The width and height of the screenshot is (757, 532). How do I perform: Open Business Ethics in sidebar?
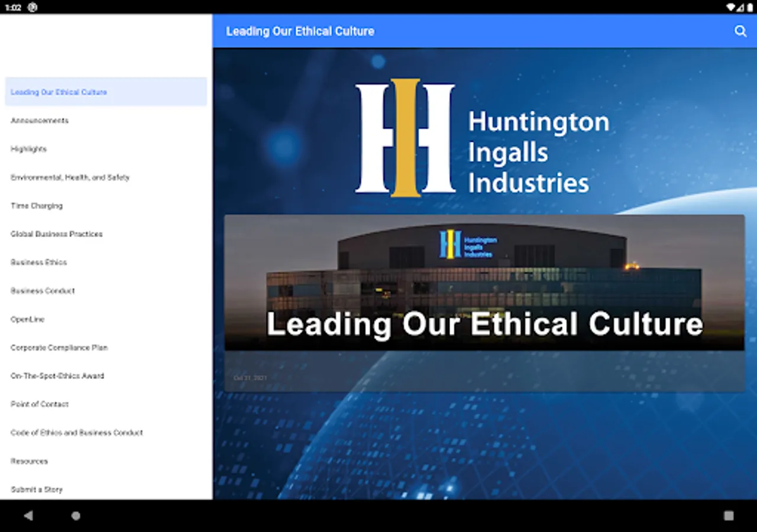106,262
